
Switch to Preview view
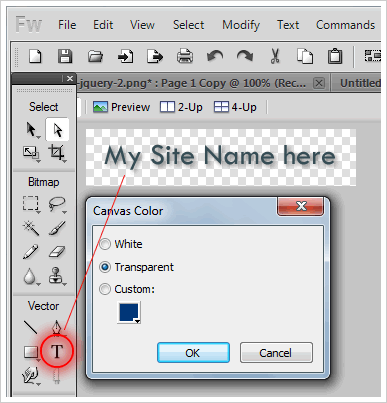click(x=121, y=107)
